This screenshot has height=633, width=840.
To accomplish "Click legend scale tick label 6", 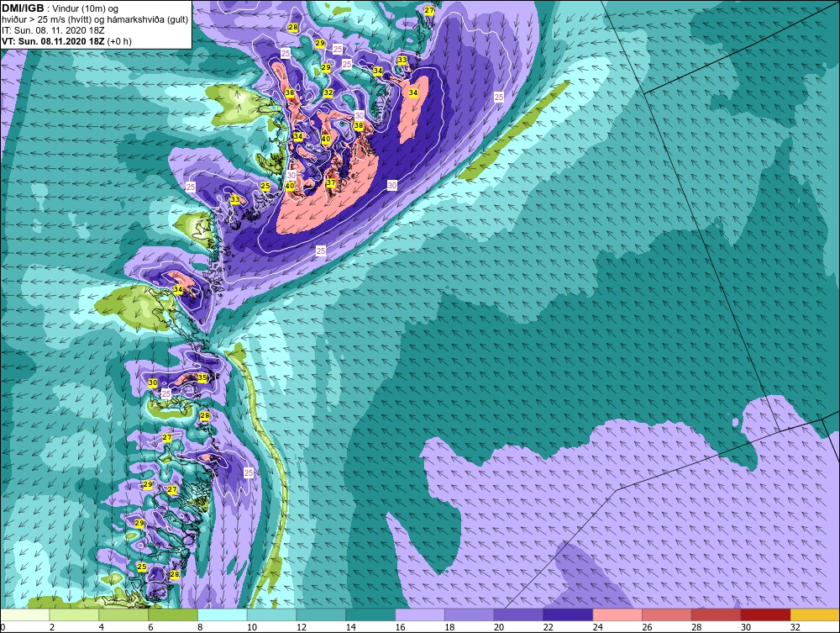I will tap(150, 627).
